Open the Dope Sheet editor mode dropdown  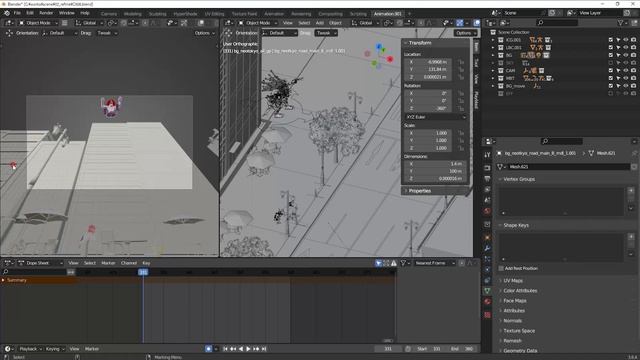(x=40, y=263)
